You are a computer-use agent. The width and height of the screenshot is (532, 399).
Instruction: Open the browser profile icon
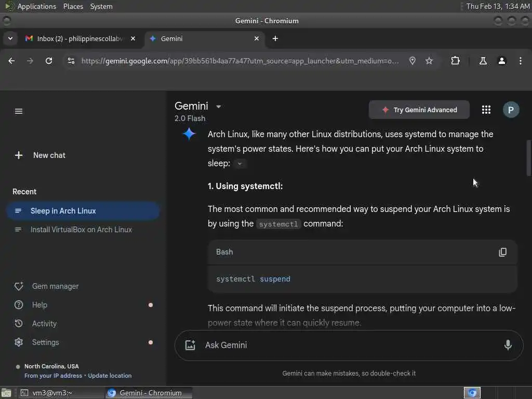pyautogui.click(x=502, y=61)
